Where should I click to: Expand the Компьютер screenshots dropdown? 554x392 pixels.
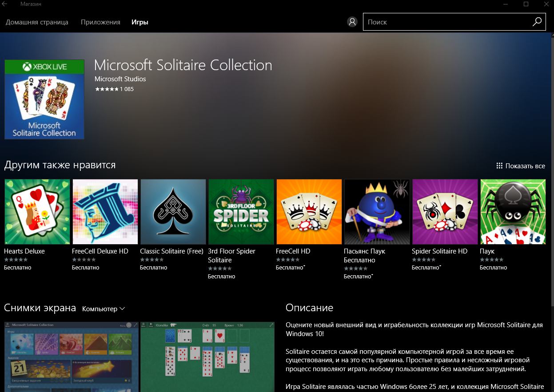point(104,309)
